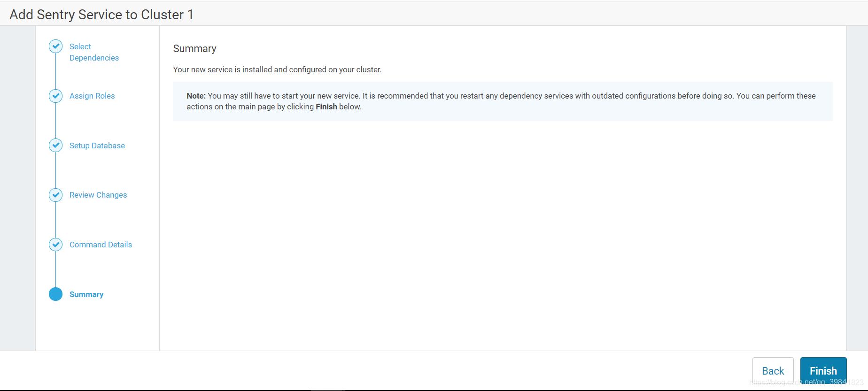The height and width of the screenshot is (391, 868).
Task: Open the Review Changes step
Action: [98, 195]
